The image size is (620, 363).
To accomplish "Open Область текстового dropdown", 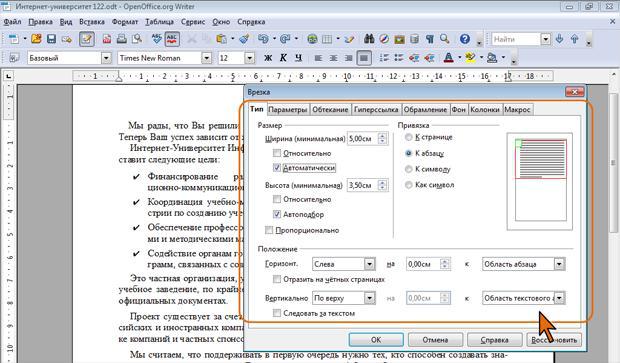I will point(559,298).
